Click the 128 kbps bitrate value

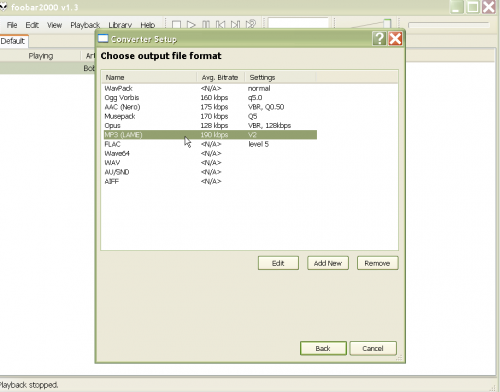(214, 126)
